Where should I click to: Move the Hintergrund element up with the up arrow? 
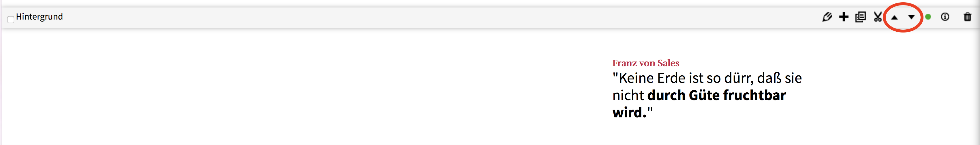[894, 17]
